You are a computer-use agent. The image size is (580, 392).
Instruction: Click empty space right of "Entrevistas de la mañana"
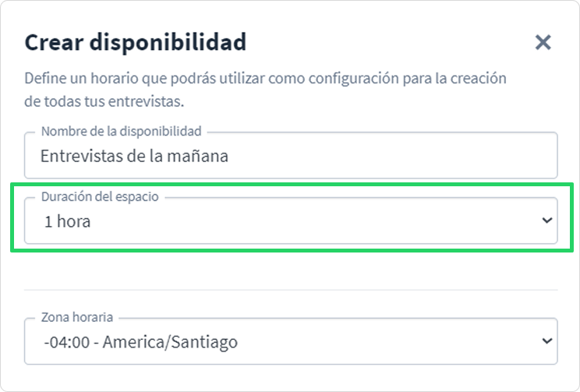tap(392, 156)
